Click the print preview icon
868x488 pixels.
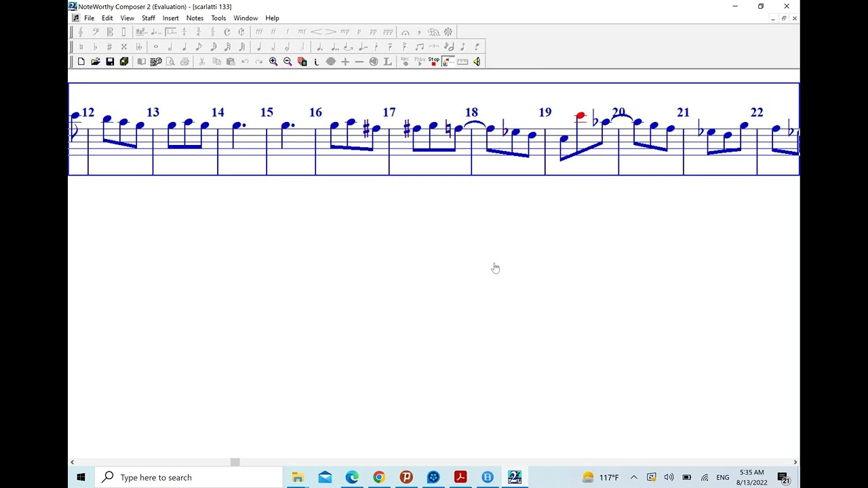coord(170,62)
